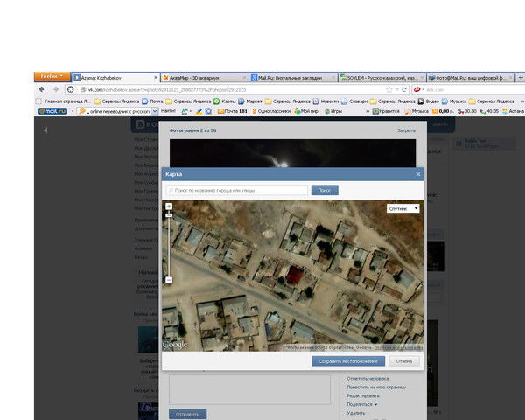The image size is (525, 420).
Task: Close the Карта map dialog
Action: click(417, 174)
